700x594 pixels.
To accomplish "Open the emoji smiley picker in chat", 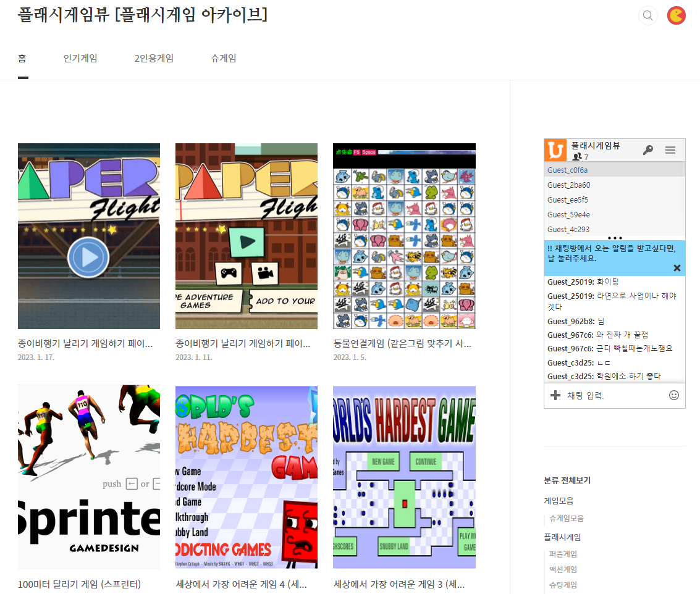I will (674, 395).
